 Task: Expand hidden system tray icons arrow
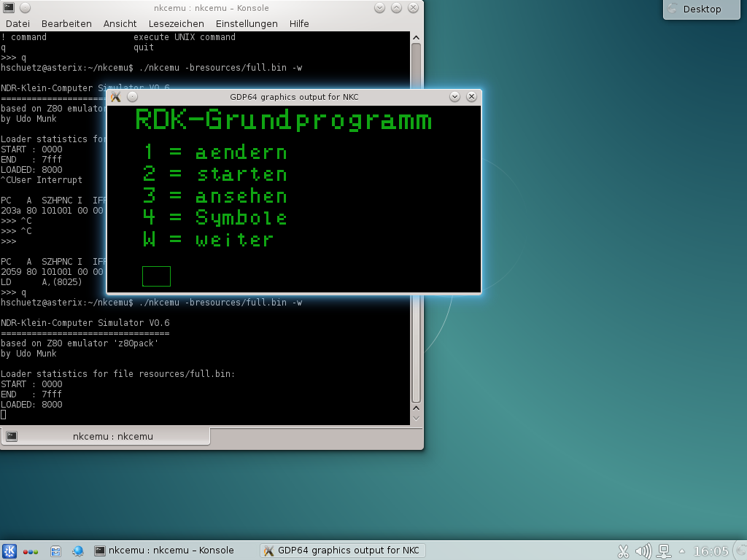682,551
